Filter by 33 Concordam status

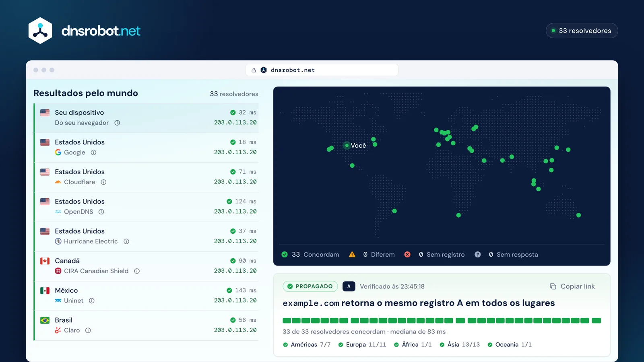pos(310,255)
